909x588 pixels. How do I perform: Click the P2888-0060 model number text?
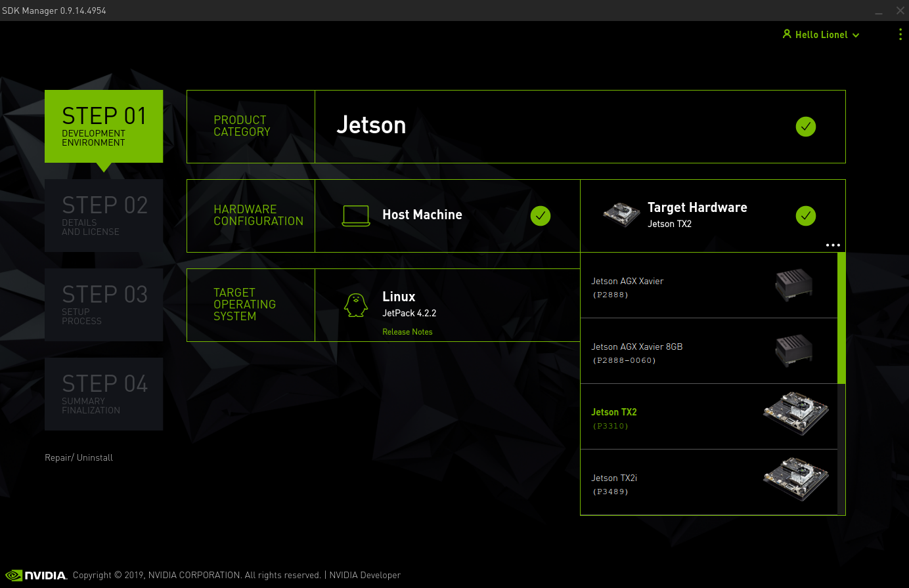pyautogui.click(x=624, y=360)
